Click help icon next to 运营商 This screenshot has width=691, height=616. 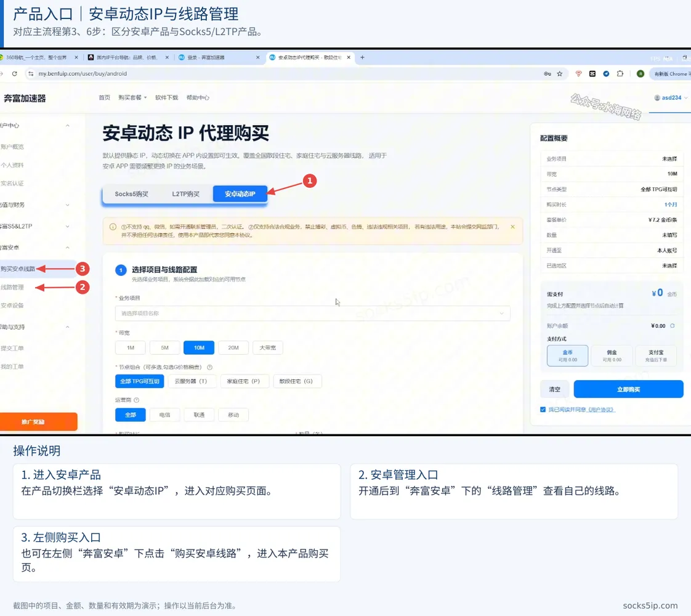pos(137,400)
